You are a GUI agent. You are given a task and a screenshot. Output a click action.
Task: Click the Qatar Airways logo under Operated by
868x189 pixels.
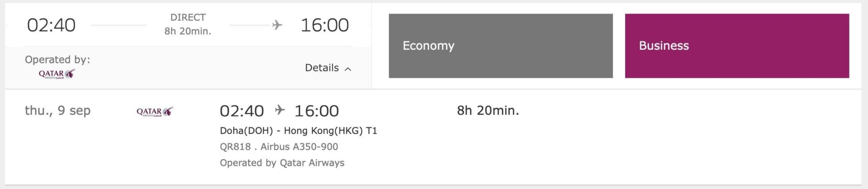(x=57, y=74)
